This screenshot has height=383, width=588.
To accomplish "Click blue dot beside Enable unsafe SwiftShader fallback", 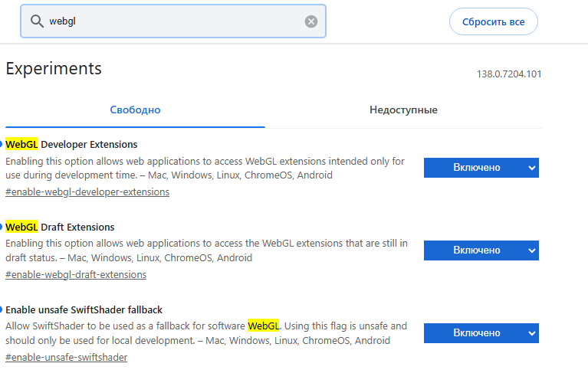I will [2, 309].
